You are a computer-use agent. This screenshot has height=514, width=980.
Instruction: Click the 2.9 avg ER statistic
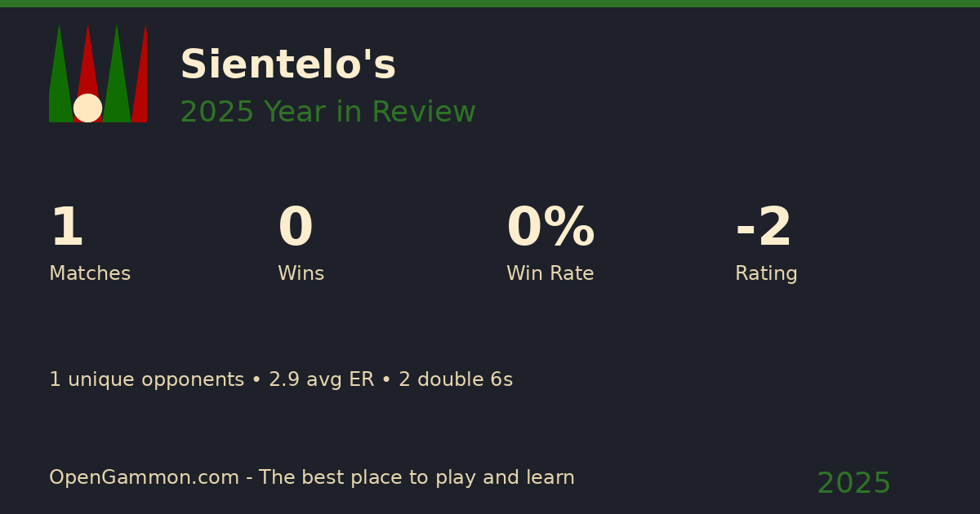[x=321, y=380]
